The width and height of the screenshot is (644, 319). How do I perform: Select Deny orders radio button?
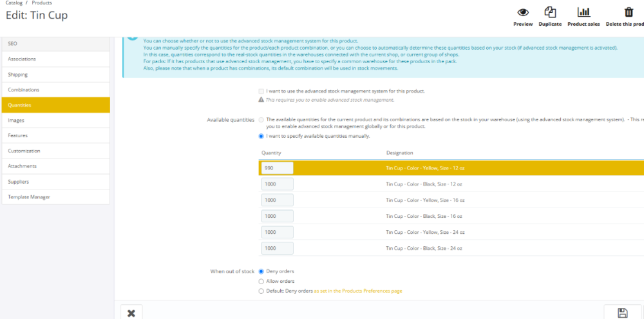click(261, 271)
